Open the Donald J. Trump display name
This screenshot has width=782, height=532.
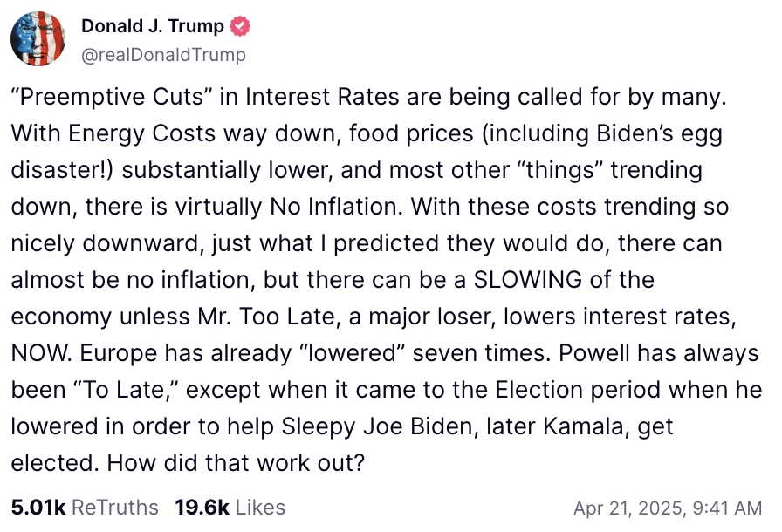pos(153,27)
